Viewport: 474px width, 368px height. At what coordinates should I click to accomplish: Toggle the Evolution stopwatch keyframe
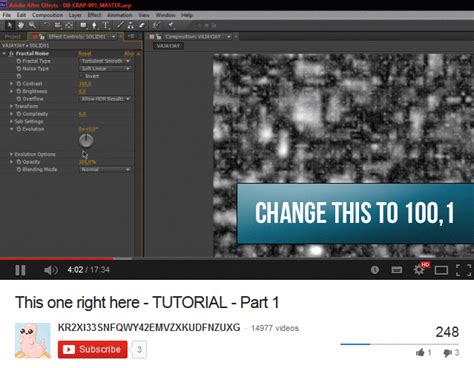[19, 129]
